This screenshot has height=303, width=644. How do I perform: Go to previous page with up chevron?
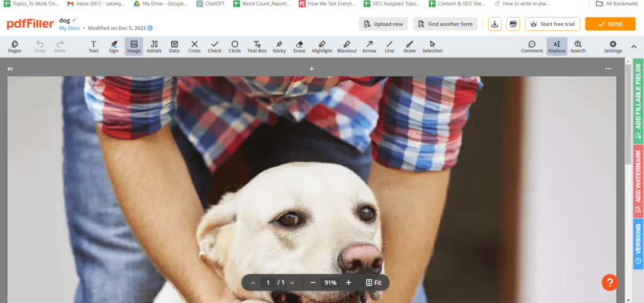coord(253,283)
